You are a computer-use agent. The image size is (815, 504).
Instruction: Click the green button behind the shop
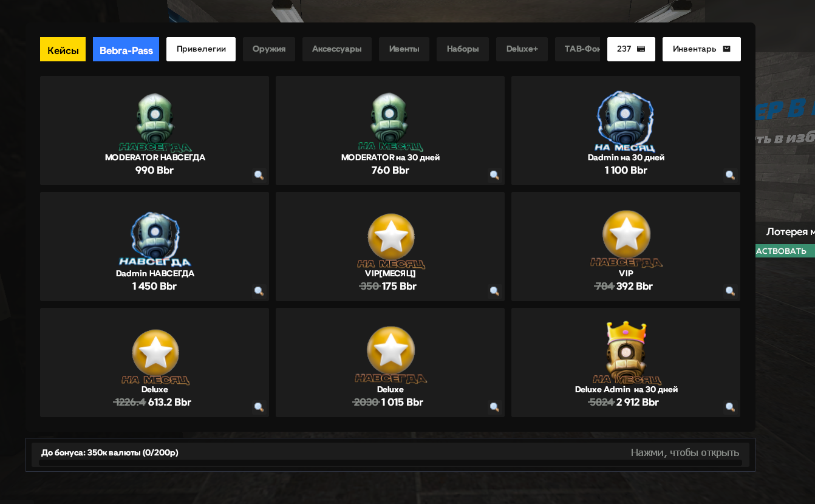click(x=785, y=251)
